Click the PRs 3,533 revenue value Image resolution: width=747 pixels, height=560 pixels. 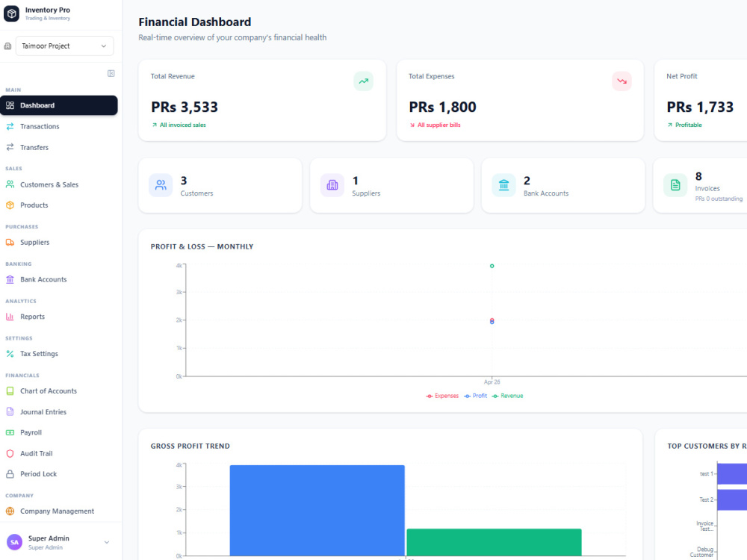click(x=185, y=107)
